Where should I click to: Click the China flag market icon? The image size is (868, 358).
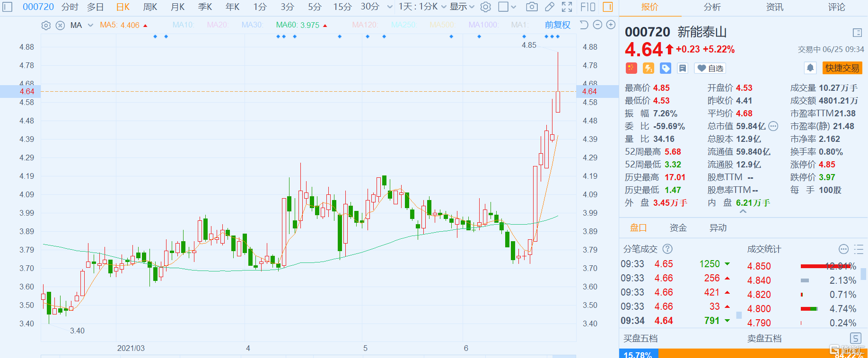point(631,68)
